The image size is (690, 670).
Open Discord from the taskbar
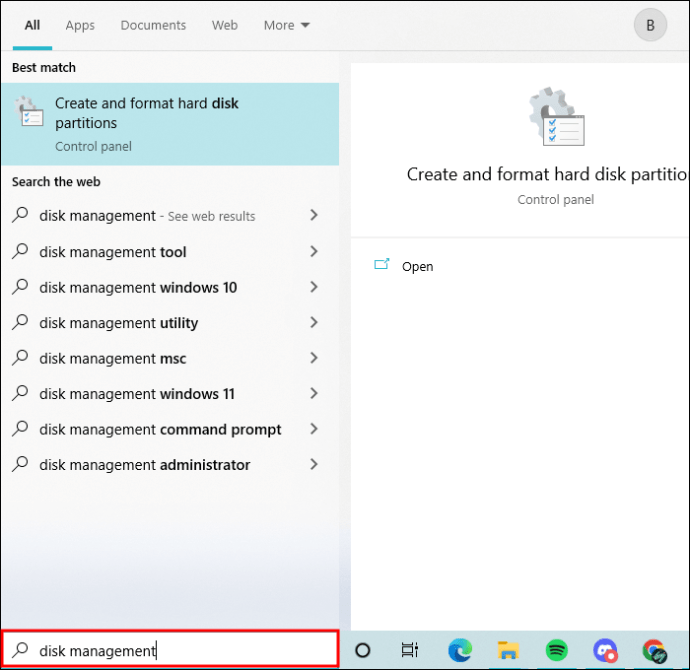coord(605,650)
